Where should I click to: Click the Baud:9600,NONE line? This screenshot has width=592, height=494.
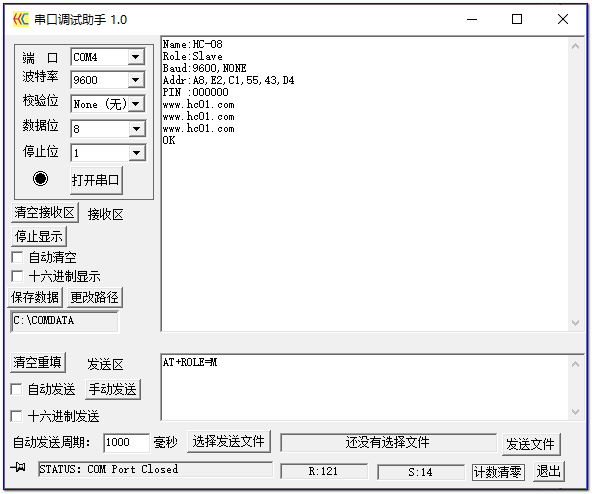point(204,68)
